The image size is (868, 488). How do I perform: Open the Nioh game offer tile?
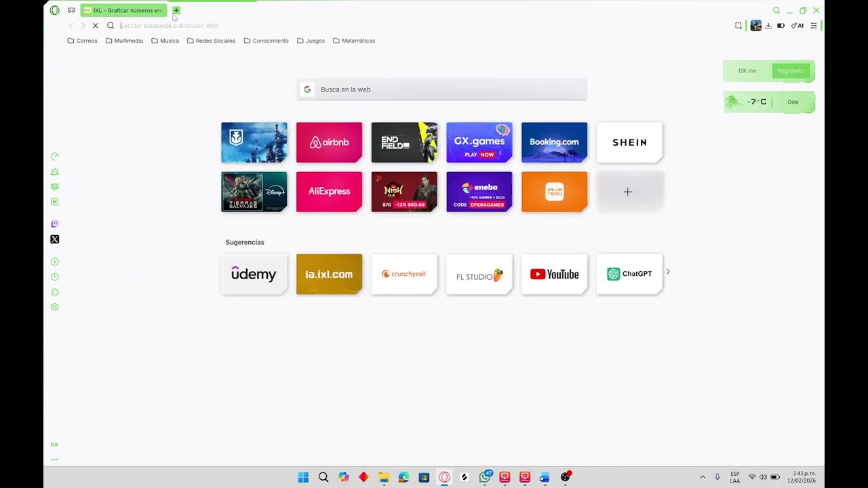point(404,192)
